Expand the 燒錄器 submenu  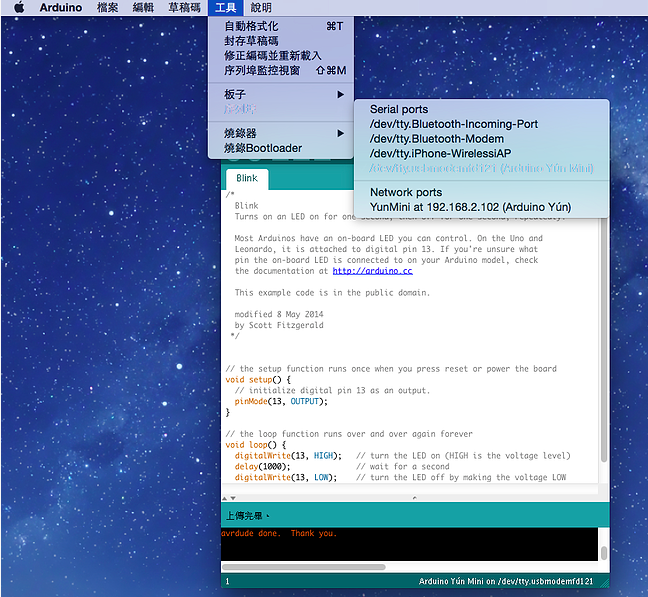tap(281, 133)
